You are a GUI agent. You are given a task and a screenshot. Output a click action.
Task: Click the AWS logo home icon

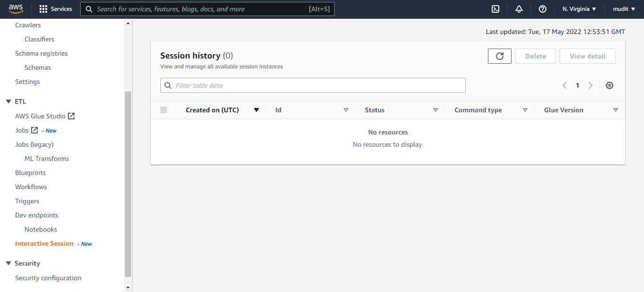coord(16,9)
